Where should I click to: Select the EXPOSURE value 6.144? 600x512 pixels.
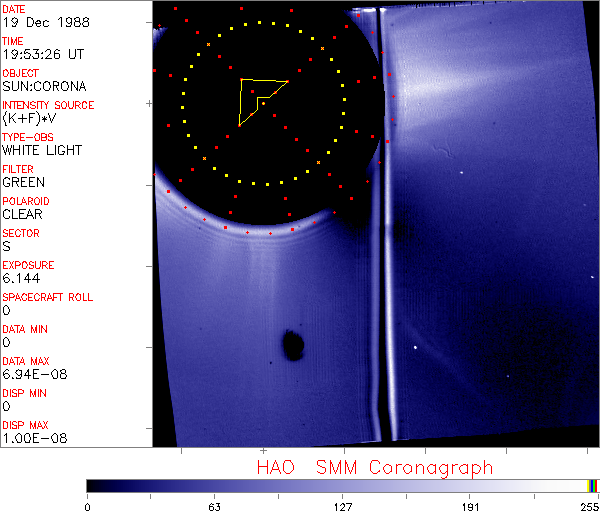click(21, 278)
